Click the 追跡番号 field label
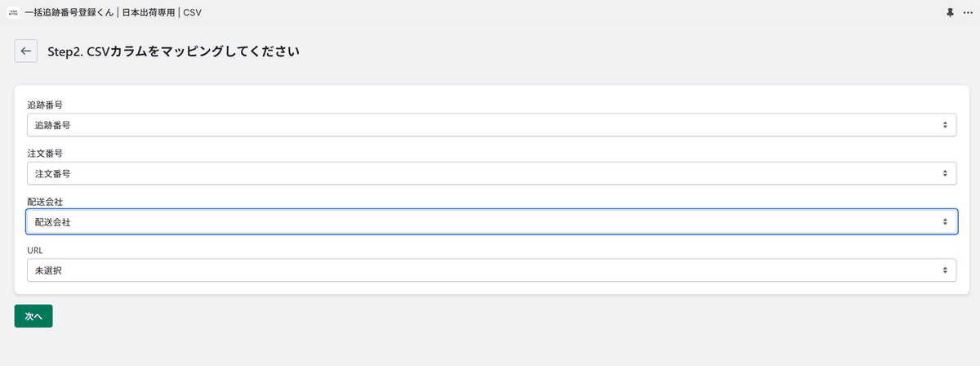 coord(46,105)
